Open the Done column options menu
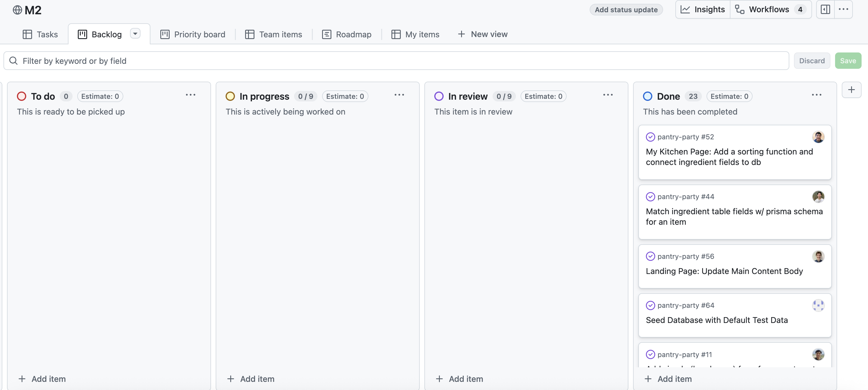Screen dimensions: 868x390 (x=816, y=95)
